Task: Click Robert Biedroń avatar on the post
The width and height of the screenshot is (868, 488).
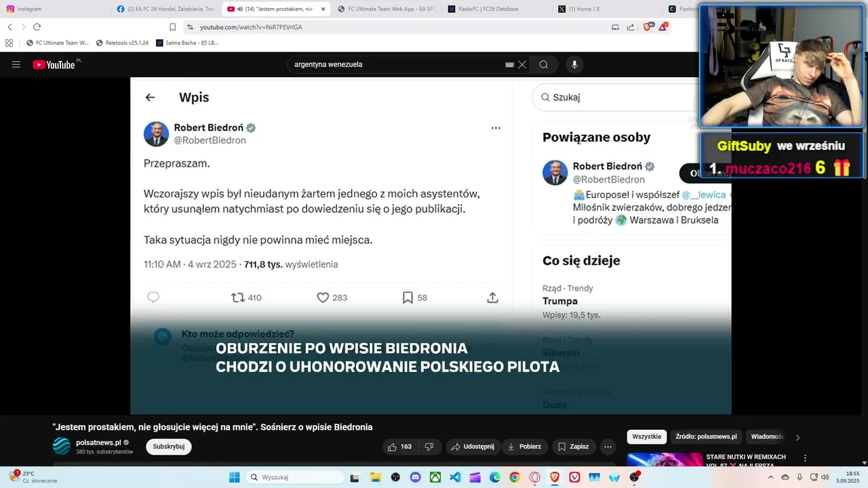Action: pyautogui.click(x=156, y=134)
